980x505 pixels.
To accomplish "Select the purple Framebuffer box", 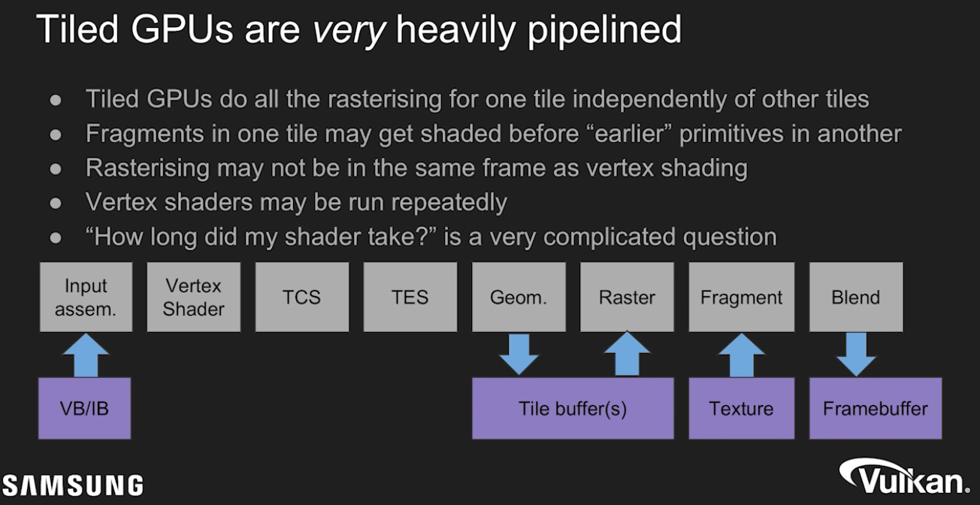I will click(875, 408).
